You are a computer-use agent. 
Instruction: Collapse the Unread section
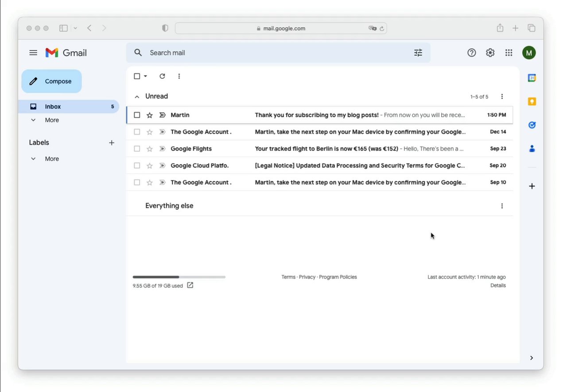(137, 96)
